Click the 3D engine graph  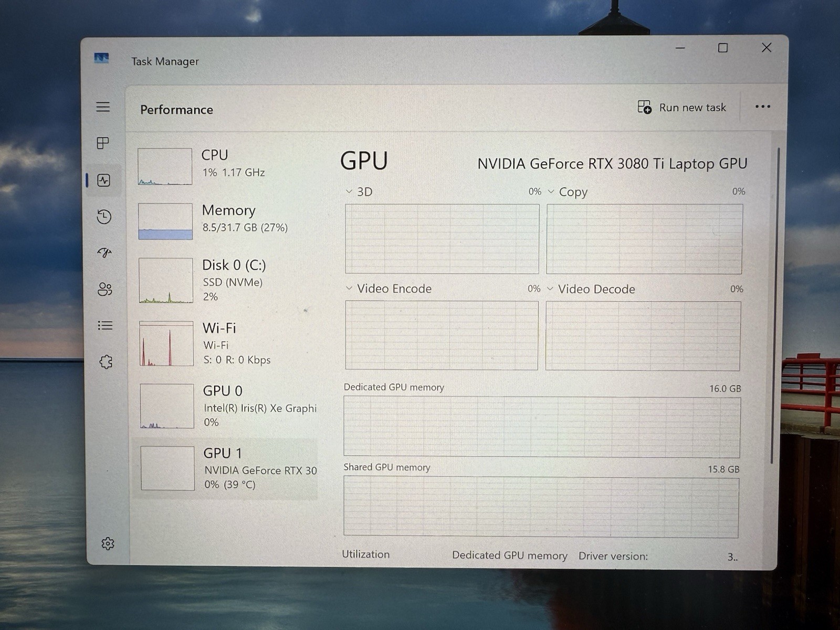[442, 239]
